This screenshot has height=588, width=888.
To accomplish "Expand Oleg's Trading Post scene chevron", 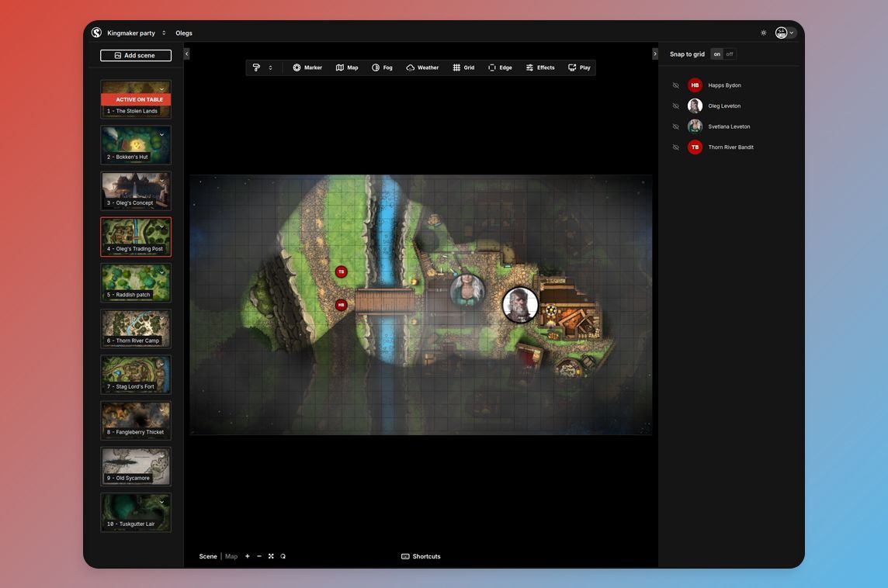I will pos(162,227).
